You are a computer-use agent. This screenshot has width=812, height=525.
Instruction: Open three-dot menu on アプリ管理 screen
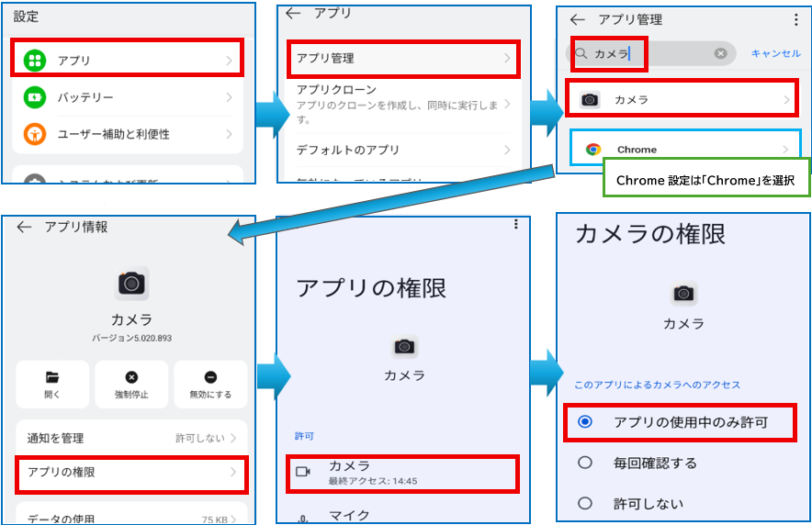[796, 19]
